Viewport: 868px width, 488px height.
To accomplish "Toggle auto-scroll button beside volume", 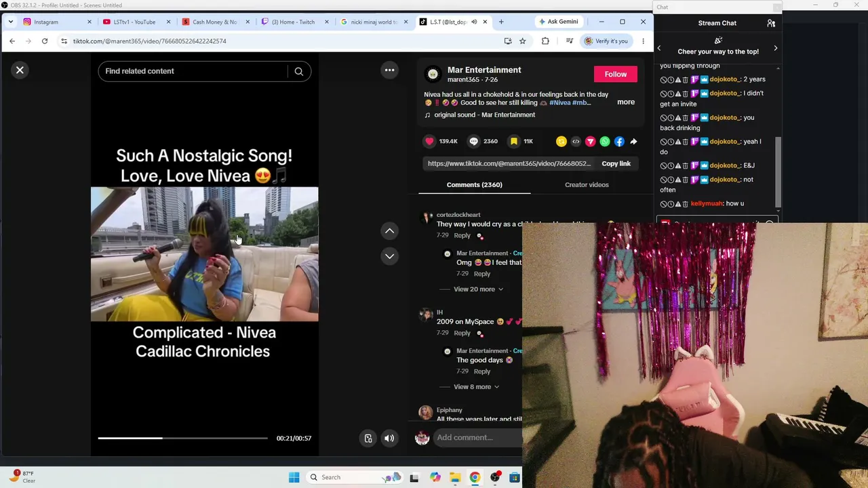I will tap(368, 439).
